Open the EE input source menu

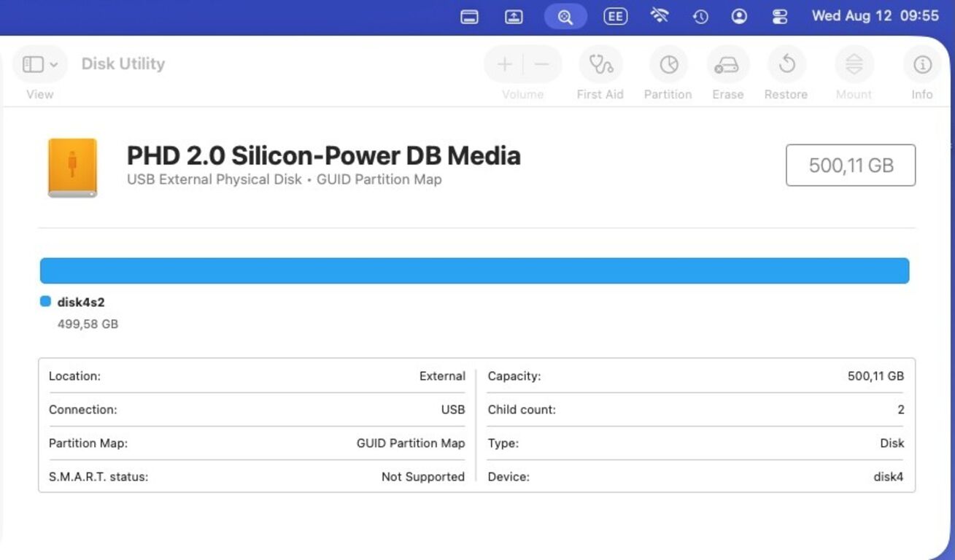click(x=615, y=16)
